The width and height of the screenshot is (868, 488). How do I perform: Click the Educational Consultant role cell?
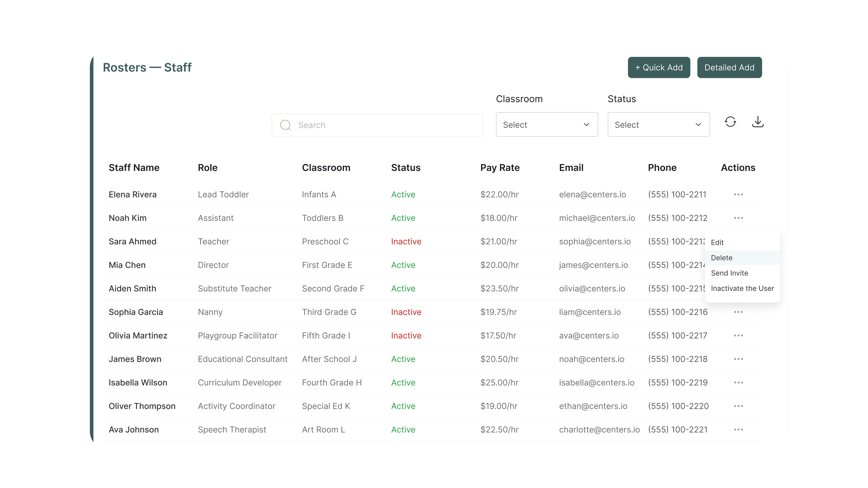point(243,359)
